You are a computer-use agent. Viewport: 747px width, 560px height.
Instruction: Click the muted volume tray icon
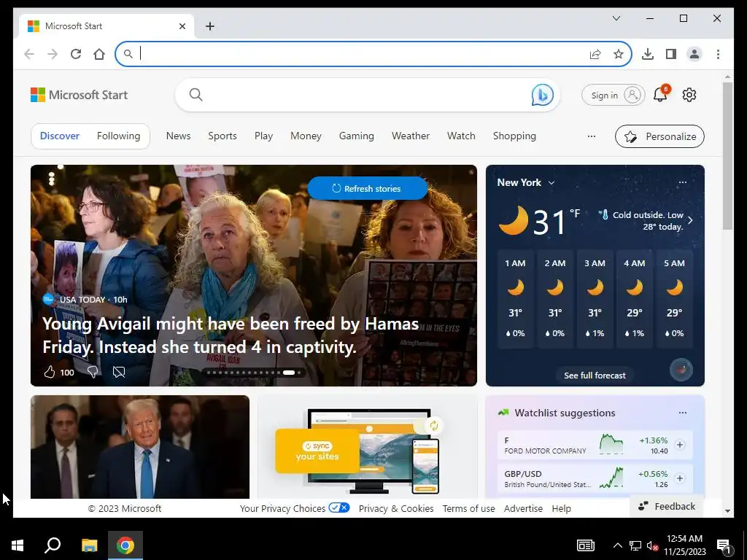click(652, 545)
